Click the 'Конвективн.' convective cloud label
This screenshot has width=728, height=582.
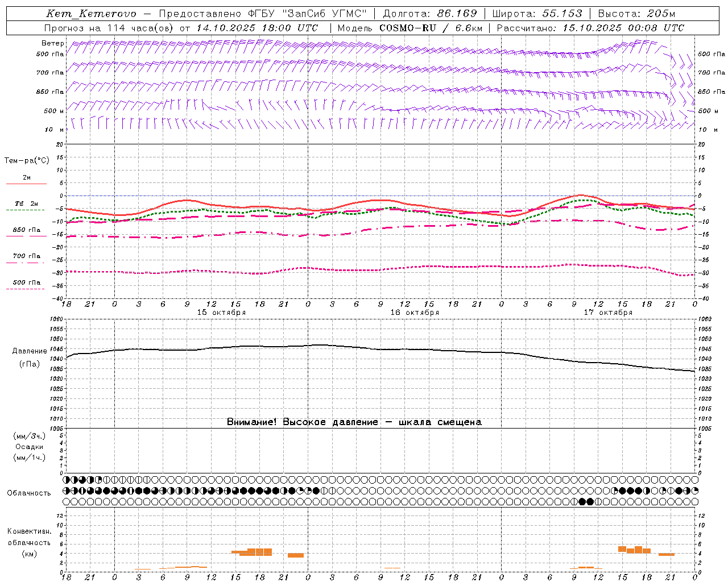click(30, 531)
